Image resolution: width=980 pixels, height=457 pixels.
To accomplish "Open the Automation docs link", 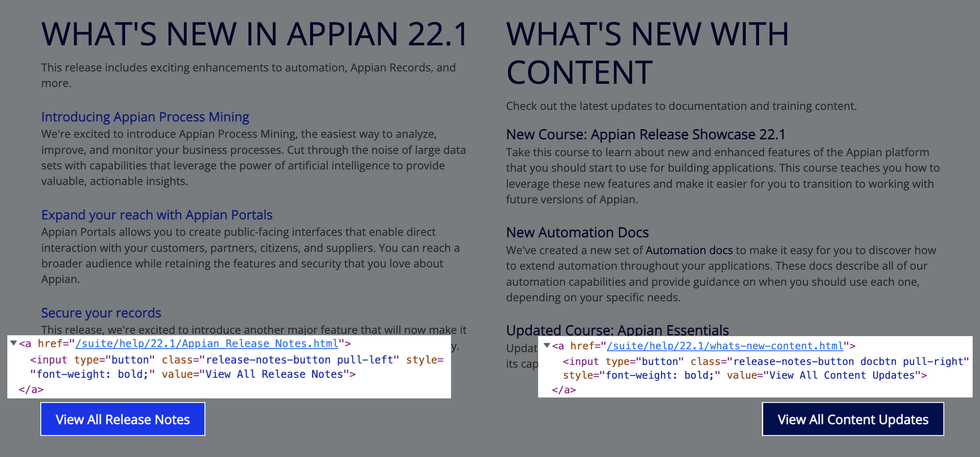I will (x=688, y=250).
